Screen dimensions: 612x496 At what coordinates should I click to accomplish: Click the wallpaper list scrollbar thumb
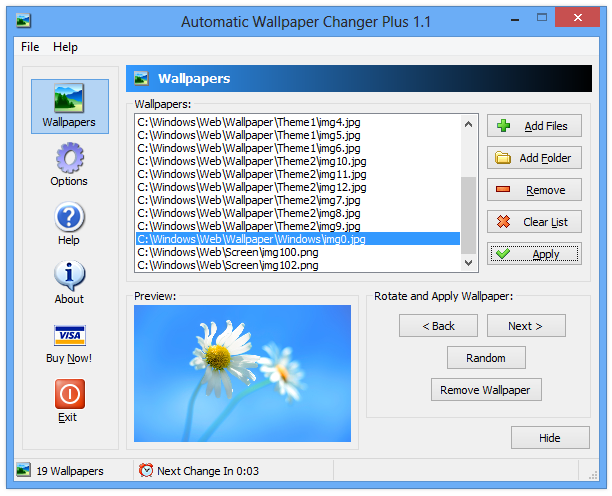point(469,215)
